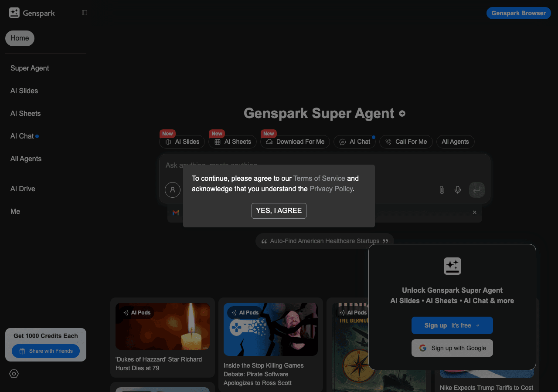Click the Gmail icon below prompt box

(x=176, y=213)
